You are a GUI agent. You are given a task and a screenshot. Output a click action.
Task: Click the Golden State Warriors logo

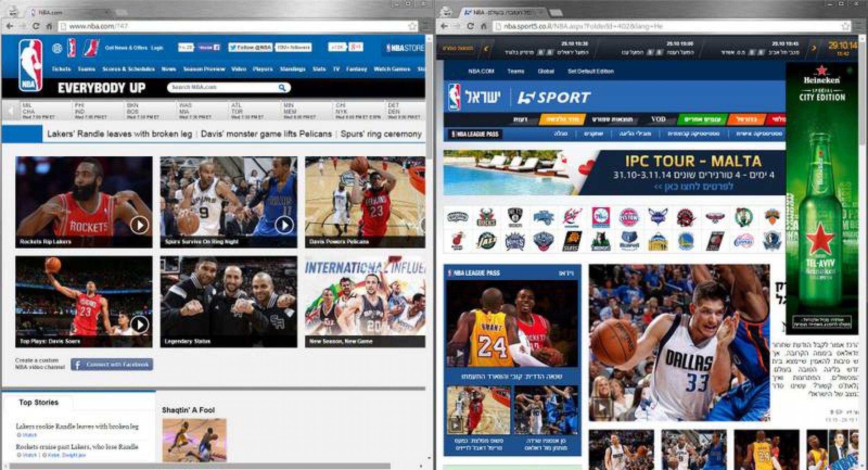(x=686, y=241)
